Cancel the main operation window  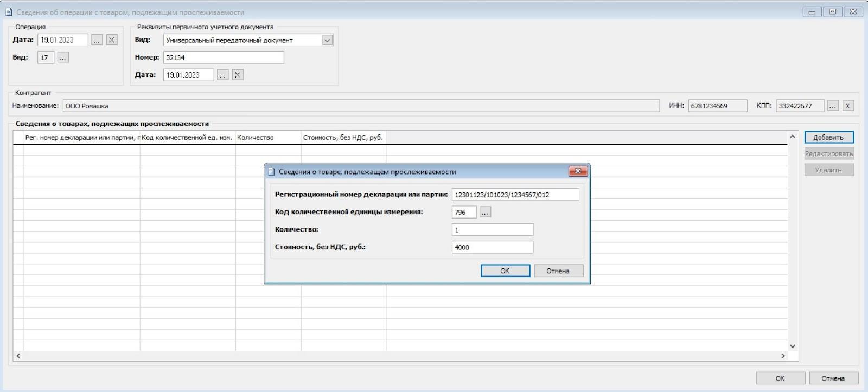(833, 378)
